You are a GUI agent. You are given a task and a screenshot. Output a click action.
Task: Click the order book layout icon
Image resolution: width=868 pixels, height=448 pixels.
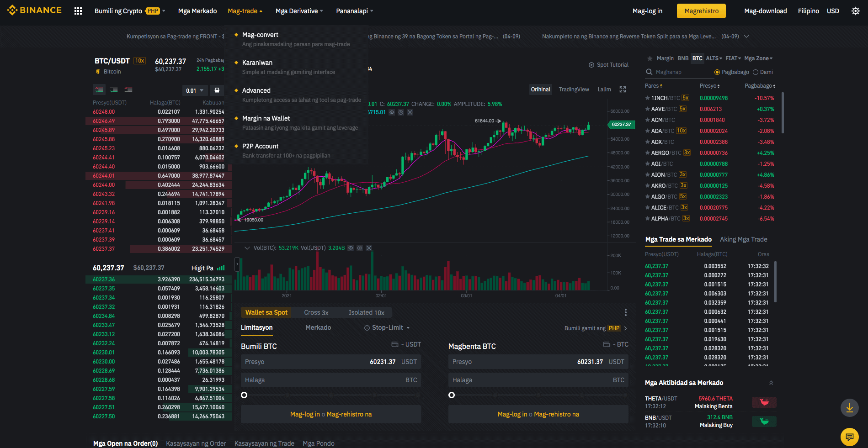point(217,90)
